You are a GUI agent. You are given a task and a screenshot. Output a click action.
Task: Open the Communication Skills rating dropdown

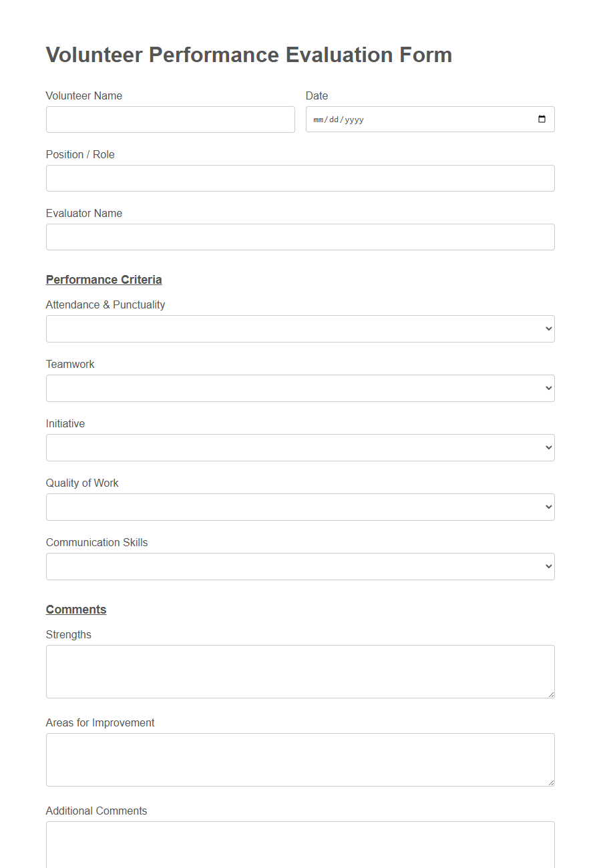coord(300,566)
